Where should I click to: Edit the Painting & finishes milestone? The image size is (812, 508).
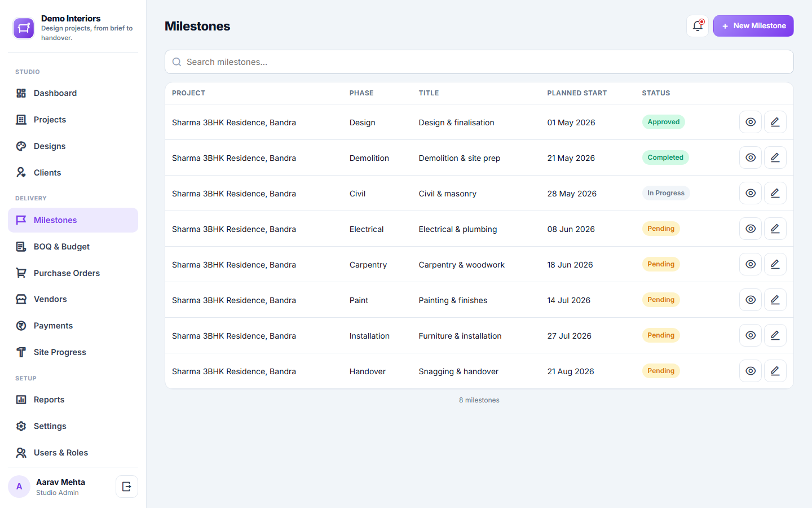[775, 300]
